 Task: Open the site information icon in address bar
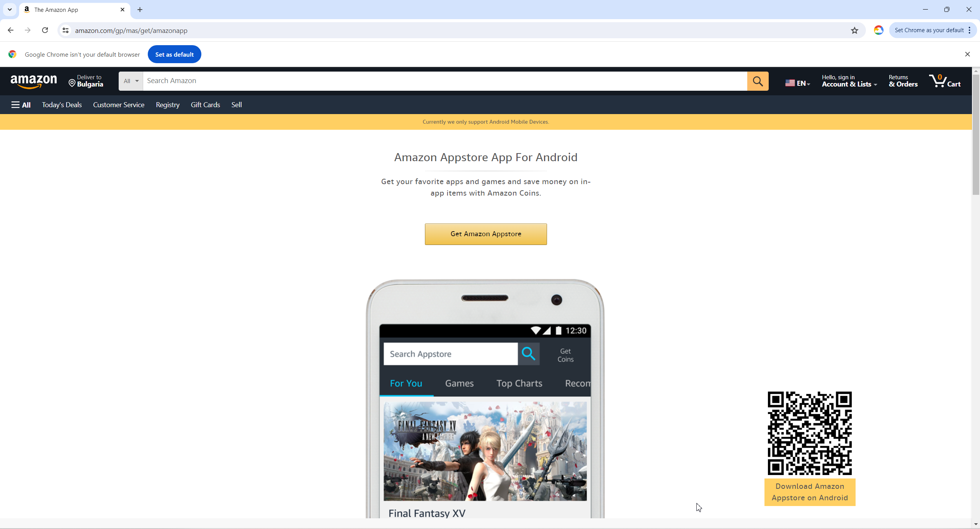pyautogui.click(x=65, y=30)
